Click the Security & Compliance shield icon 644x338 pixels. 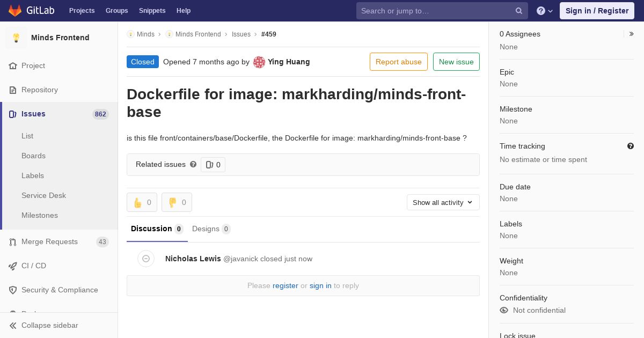13,290
